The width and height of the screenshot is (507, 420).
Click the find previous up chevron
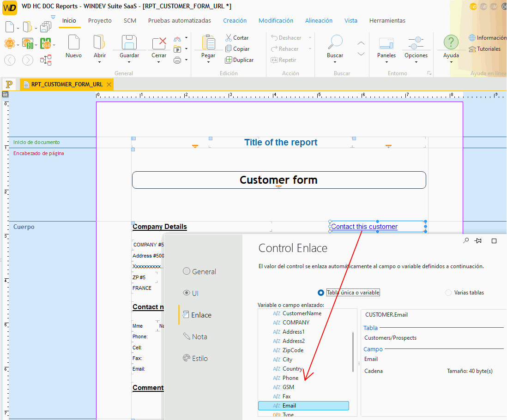tap(361, 43)
